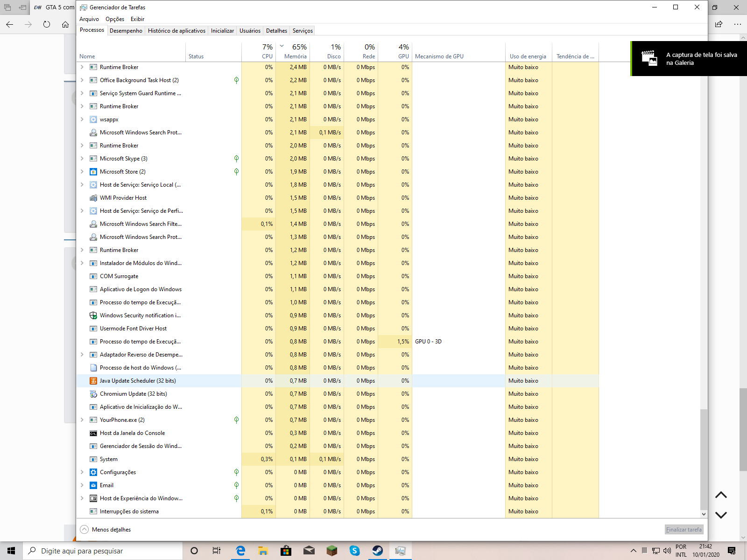Expand the YourPhone.exe (2) group
This screenshot has width=747, height=560.
tap(82, 420)
